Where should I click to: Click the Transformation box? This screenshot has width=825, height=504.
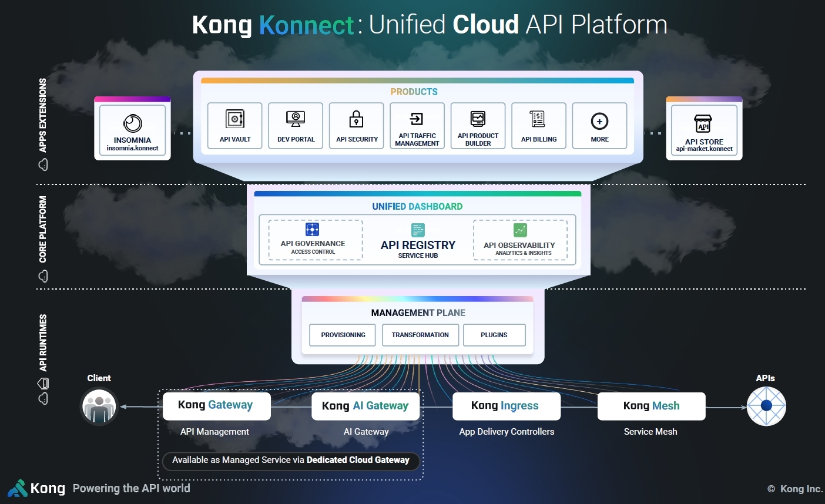[x=420, y=335]
